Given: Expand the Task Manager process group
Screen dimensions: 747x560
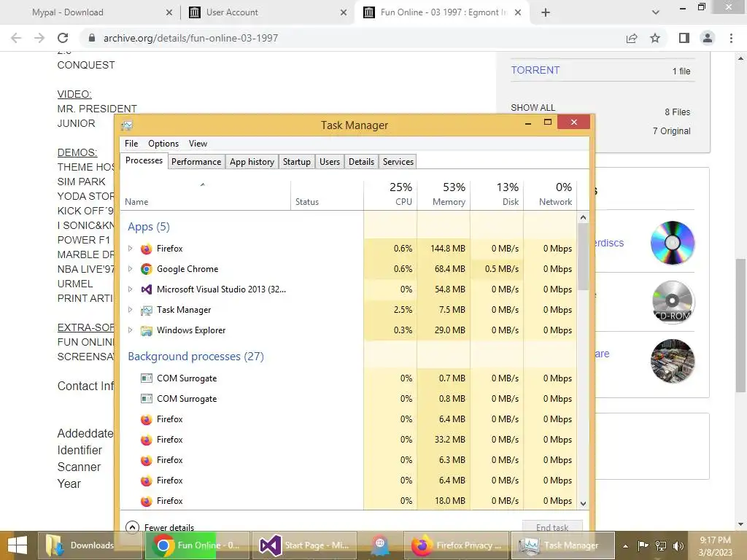Looking at the screenshot, I should pos(130,310).
